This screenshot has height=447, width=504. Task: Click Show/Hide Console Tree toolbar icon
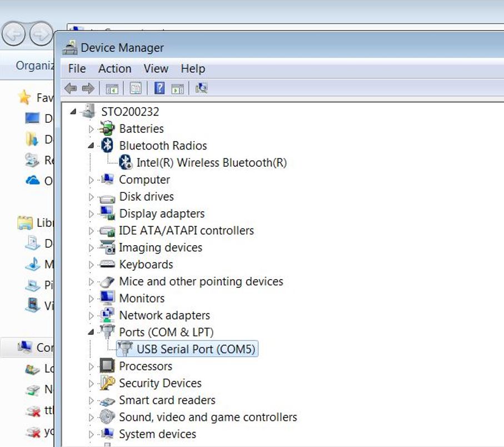click(112, 88)
